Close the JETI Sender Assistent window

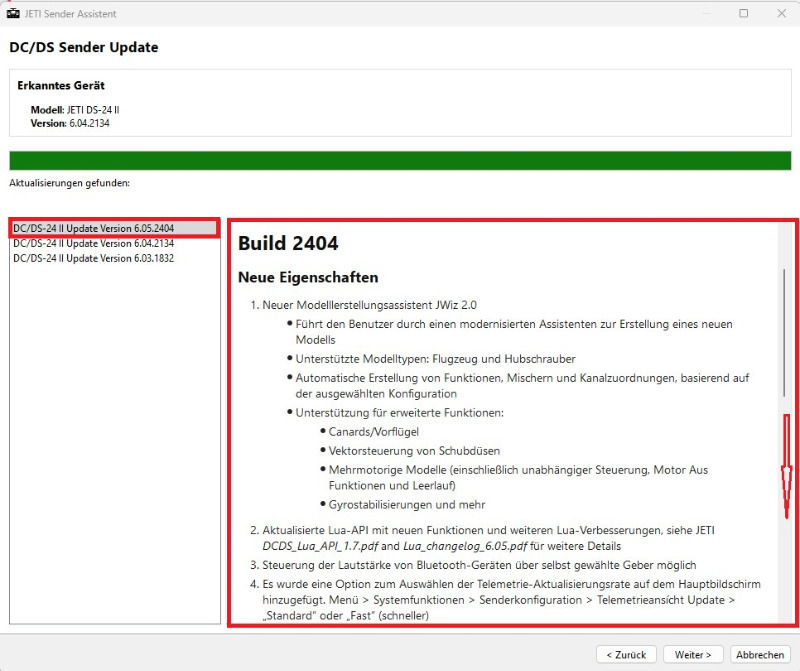[x=782, y=13]
